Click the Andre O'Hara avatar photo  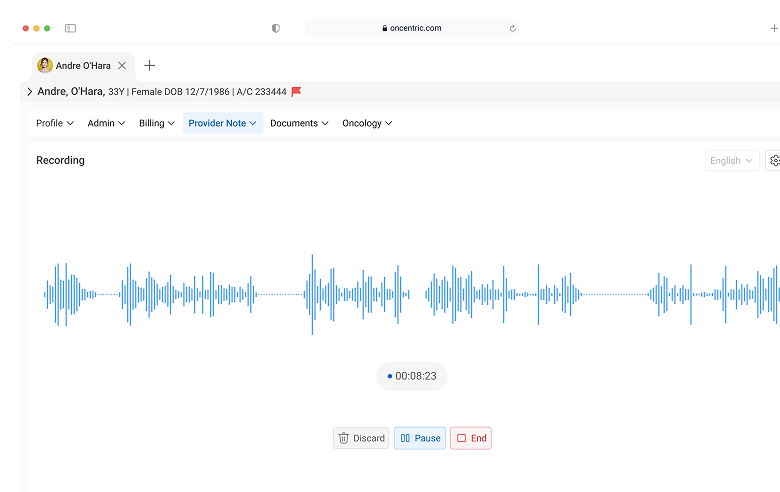pos(45,66)
